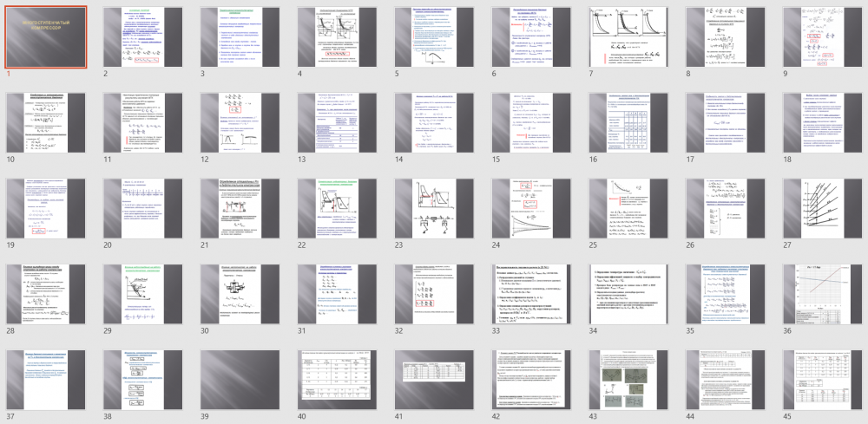Select slide 15 thumbnail

point(531,123)
